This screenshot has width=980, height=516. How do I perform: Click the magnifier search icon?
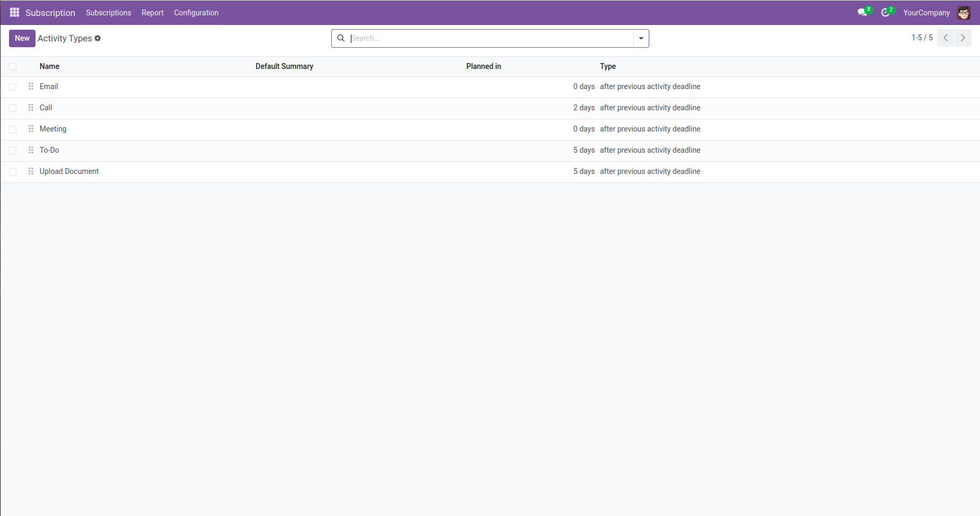pyautogui.click(x=341, y=38)
